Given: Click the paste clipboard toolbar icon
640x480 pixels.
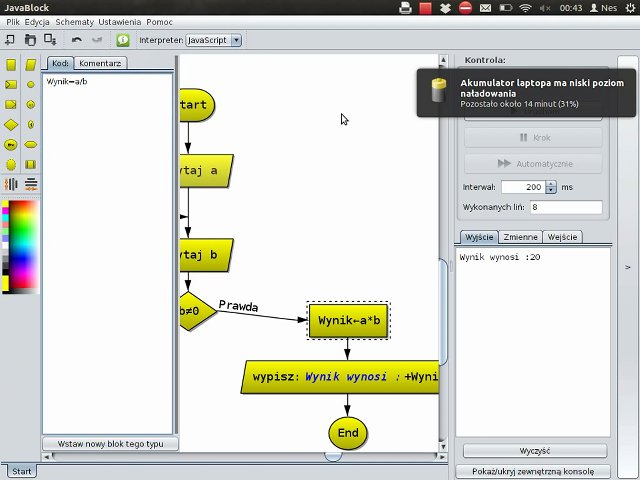Looking at the screenshot, I should pos(30,40).
